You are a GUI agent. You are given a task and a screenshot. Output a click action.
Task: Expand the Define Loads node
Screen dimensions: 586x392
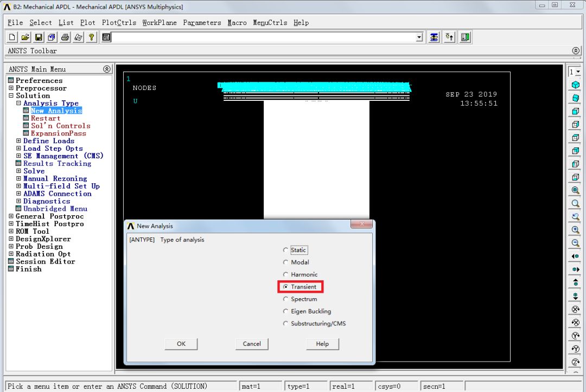click(x=18, y=141)
